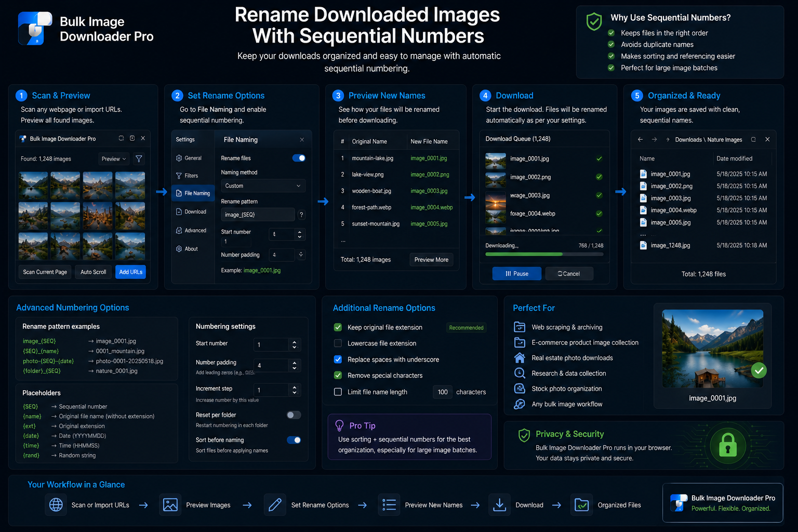
Task: Click the Preview New Names list icon
Action: [x=389, y=504]
